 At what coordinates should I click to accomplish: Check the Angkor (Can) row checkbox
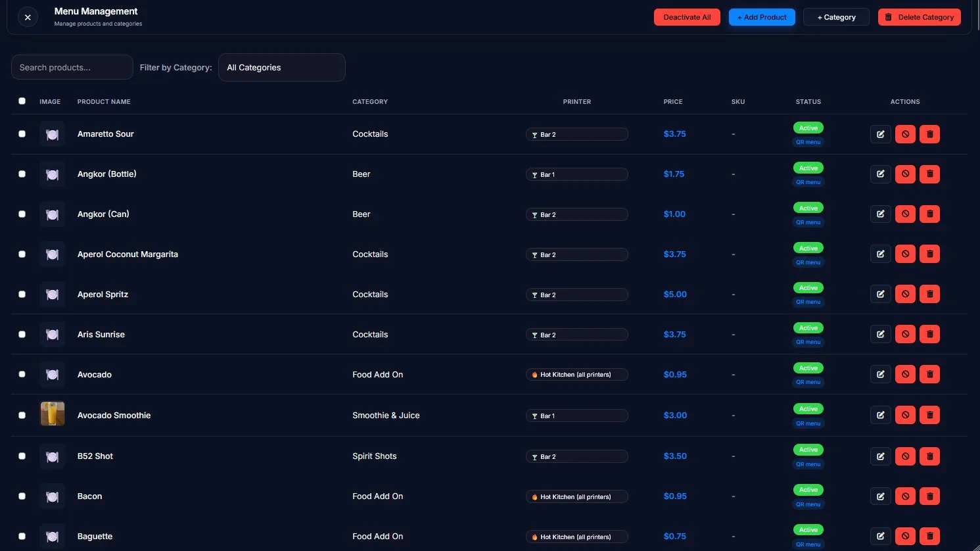(22, 214)
